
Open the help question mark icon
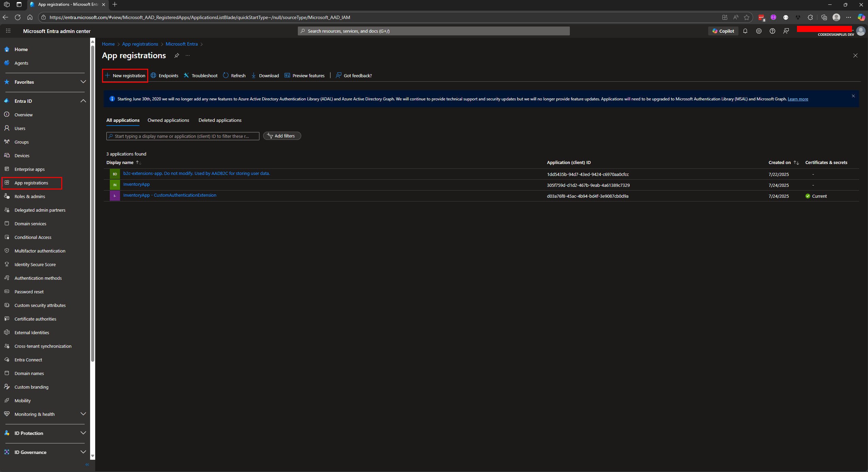pyautogui.click(x=772, y=31)
